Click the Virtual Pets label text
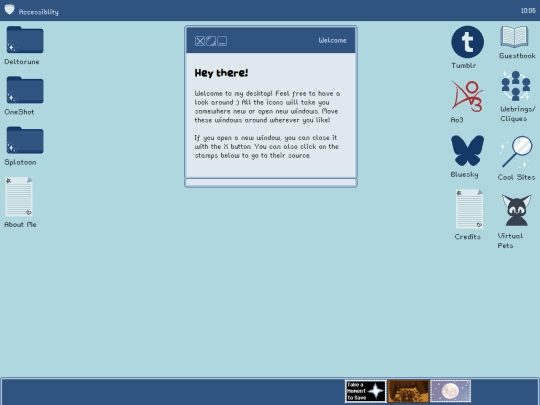This screenshot has height=405, width=540. [x=510, y=241]
